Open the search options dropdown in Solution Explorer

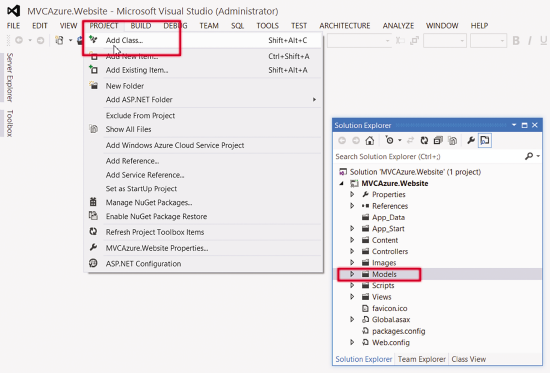click(538, 156)
